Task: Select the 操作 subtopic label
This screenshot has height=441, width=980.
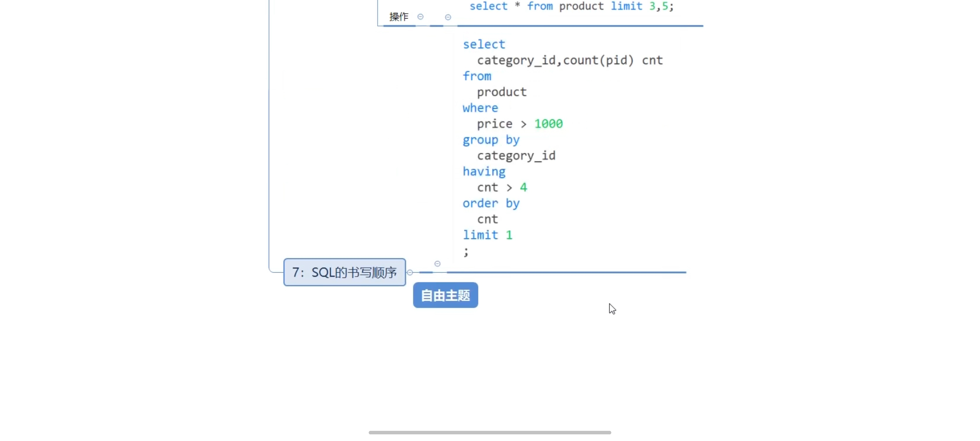Action: (399, 17)
